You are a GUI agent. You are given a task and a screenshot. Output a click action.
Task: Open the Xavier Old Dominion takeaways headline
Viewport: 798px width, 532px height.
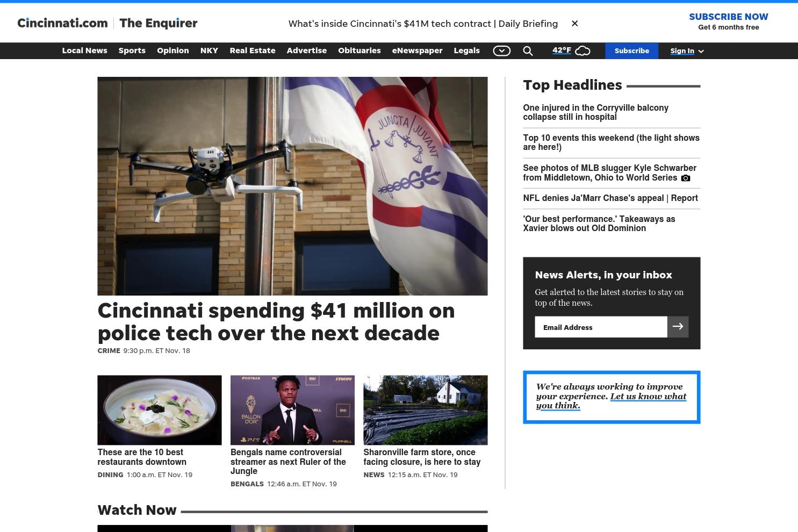coord(599,224)
